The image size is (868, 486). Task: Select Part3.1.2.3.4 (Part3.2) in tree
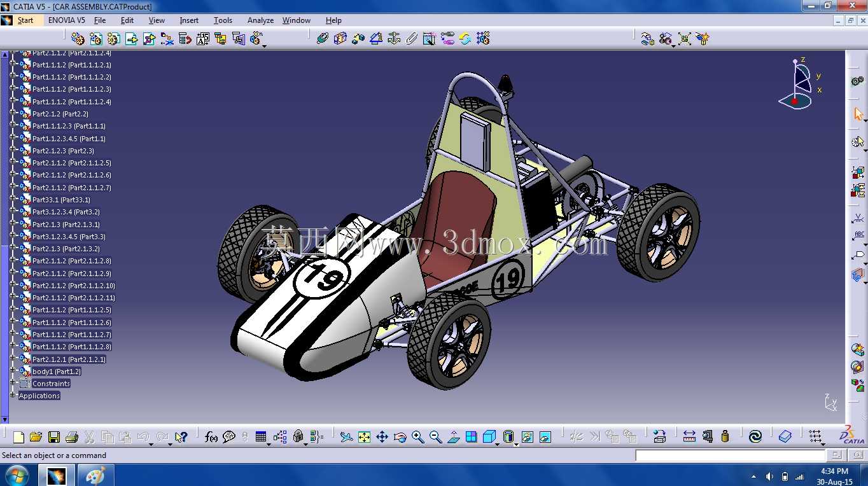pos(66,212)
